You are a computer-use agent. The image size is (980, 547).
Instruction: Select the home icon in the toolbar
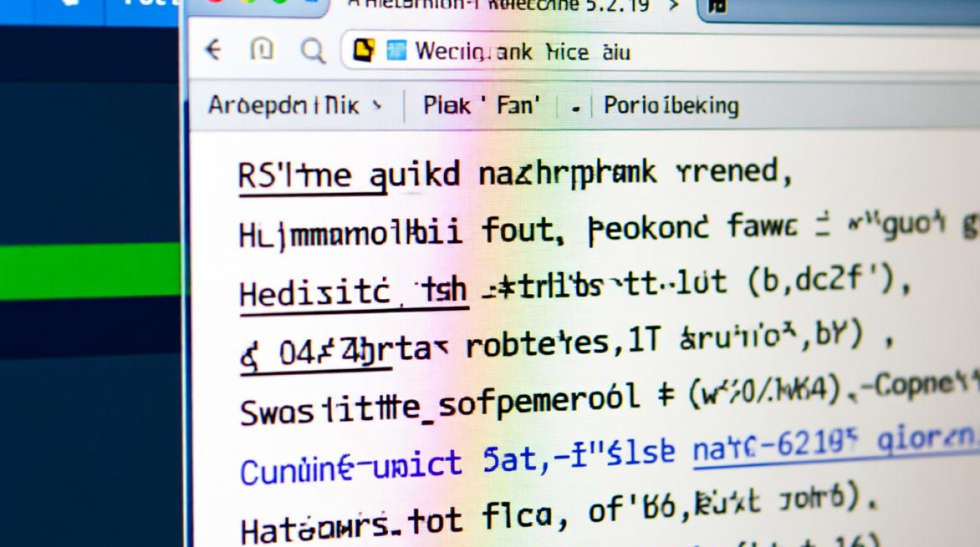click(262, 51)
